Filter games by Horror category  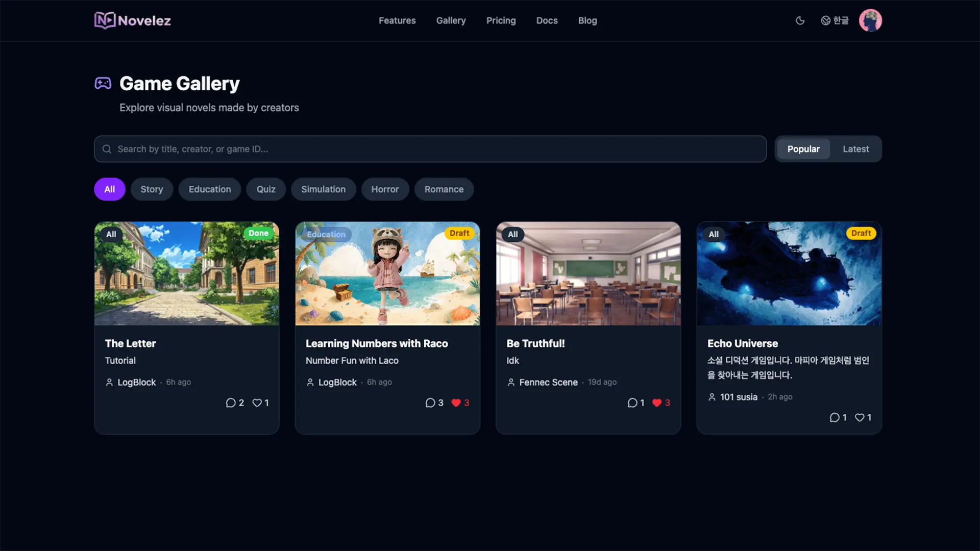pyautogui.click(x=385, y=189)
